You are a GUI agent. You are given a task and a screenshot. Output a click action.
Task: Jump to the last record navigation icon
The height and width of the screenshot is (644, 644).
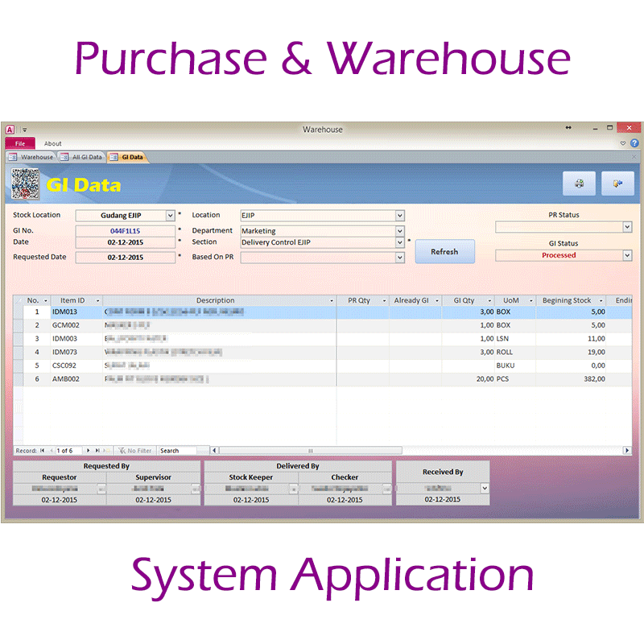[x=98, y=450]
